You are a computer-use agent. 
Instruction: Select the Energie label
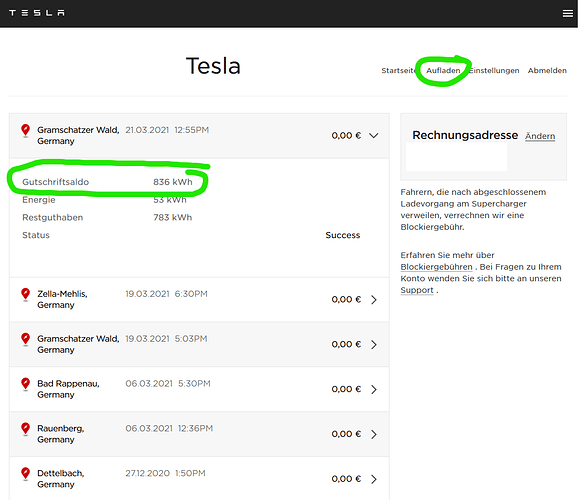pyautogui.click(x=39, y=200)
